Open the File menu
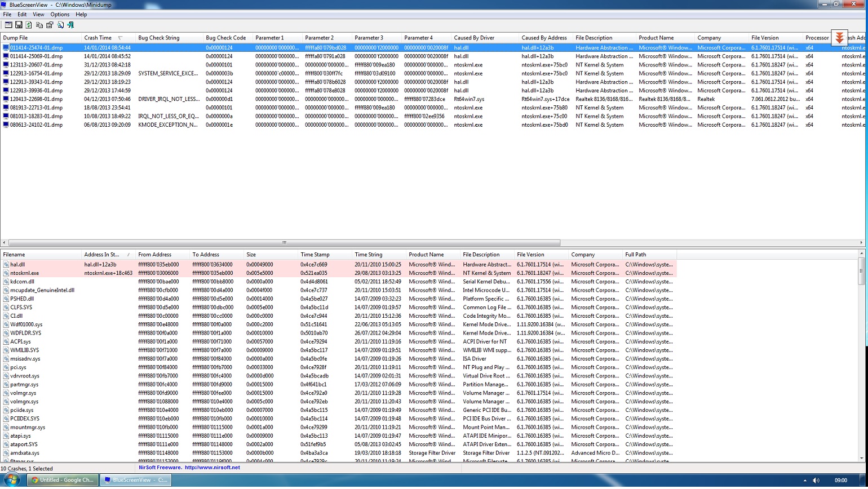 [7, 14]
